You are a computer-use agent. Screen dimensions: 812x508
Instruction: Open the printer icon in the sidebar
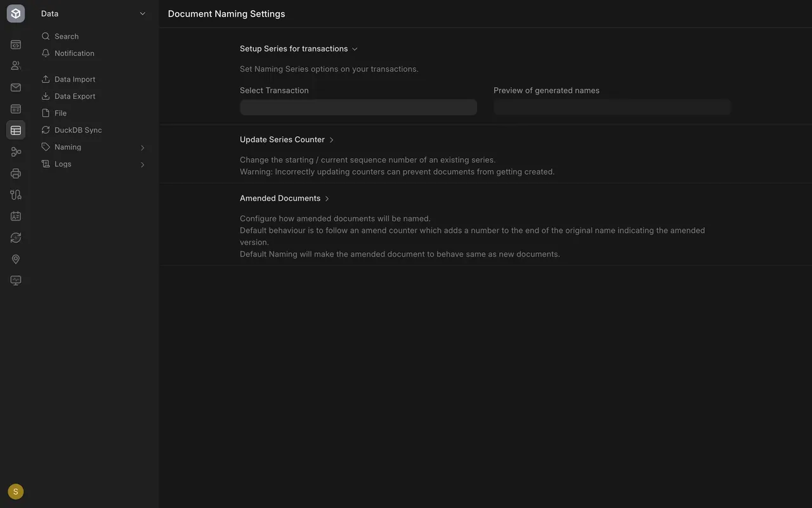[x=16, y=173]
